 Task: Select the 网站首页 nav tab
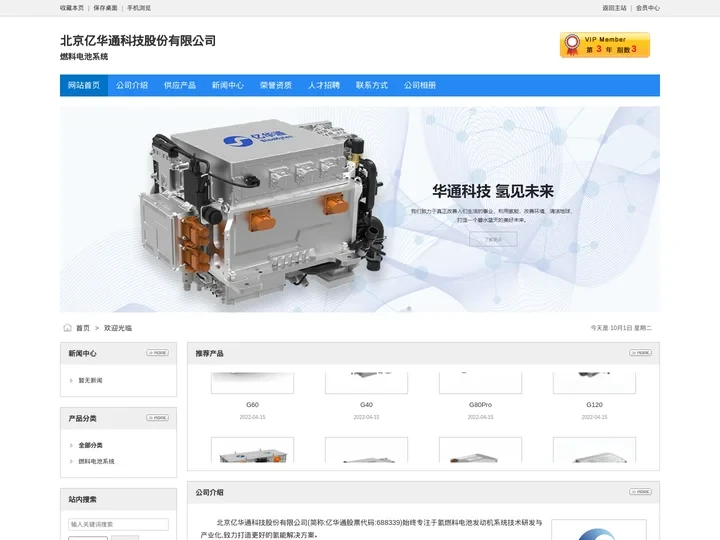(x=84, y=85)
